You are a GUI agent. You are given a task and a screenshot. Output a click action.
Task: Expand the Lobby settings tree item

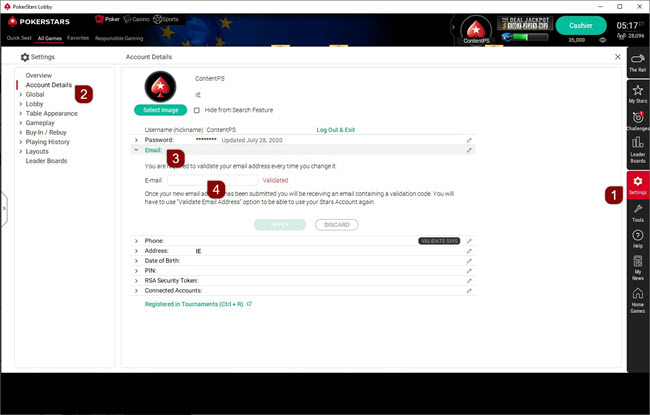[x=21, y=104]
